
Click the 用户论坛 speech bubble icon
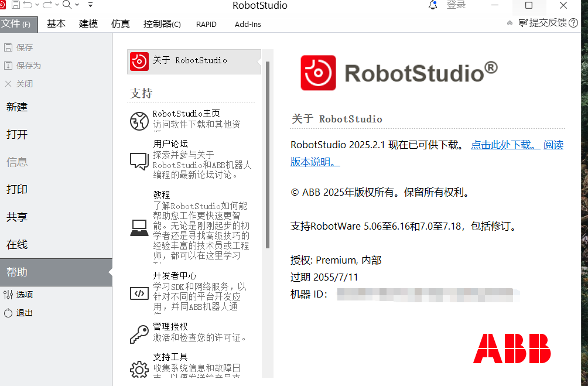139,161
